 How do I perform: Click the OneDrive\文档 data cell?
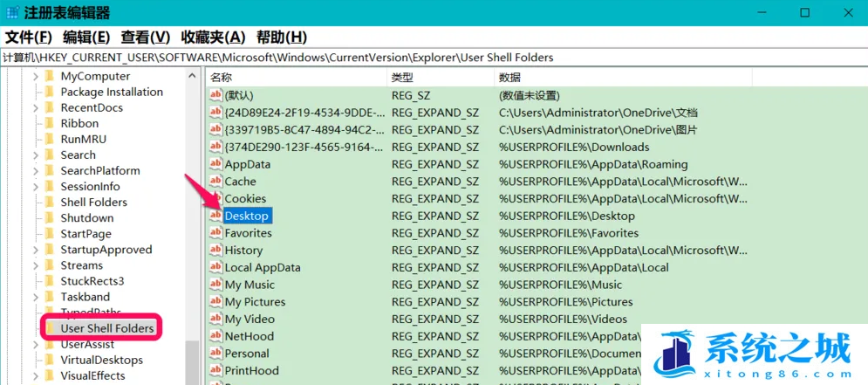[598, 113]
